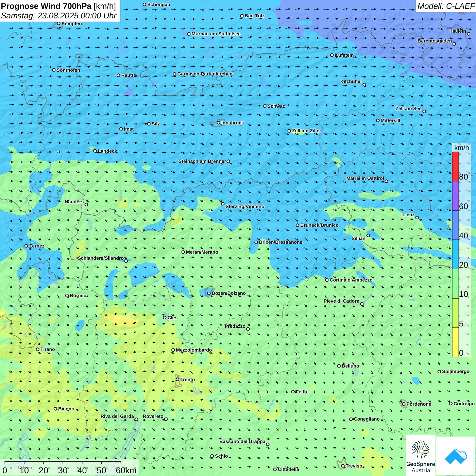476x476 pixels.
Task: Click the Schwaz city label
Action: click(276, 106)
